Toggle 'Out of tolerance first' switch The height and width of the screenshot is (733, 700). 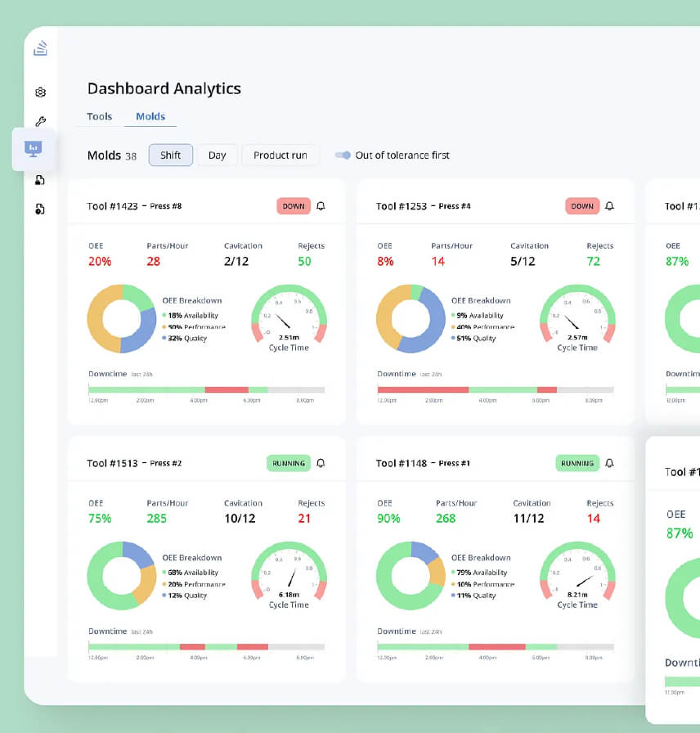(343, 155)
